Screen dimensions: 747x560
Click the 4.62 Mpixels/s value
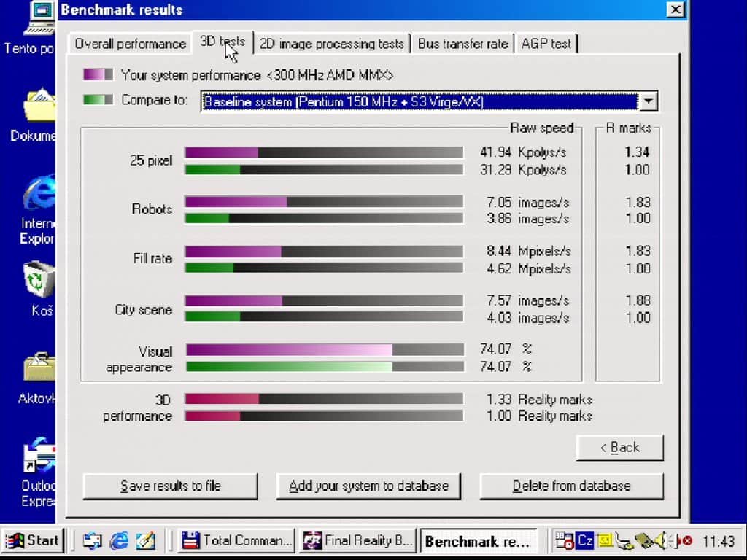click(529, 268)
